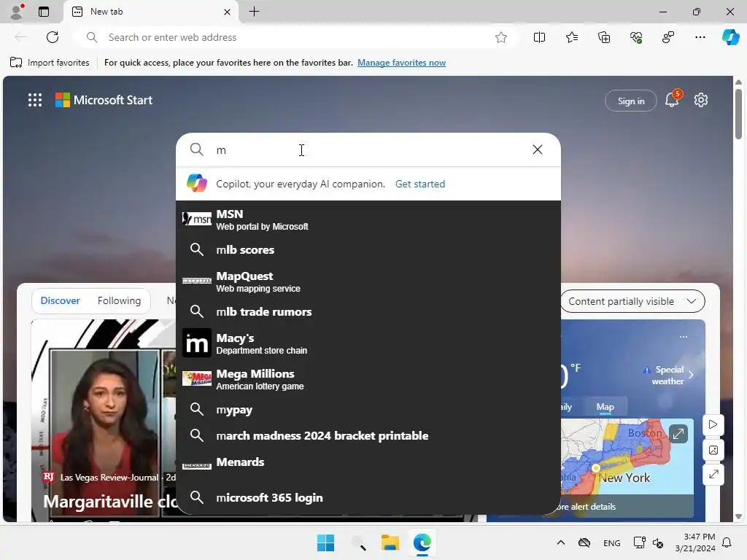Select the Macy's suggestion
747x560 pixels.
pos(368,343)
